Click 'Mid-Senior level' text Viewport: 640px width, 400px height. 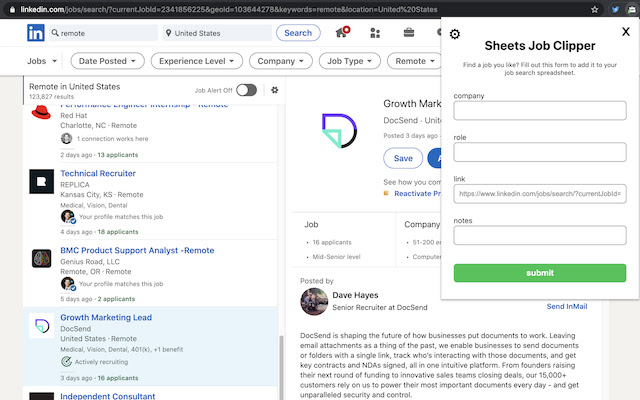coord(336,257)
